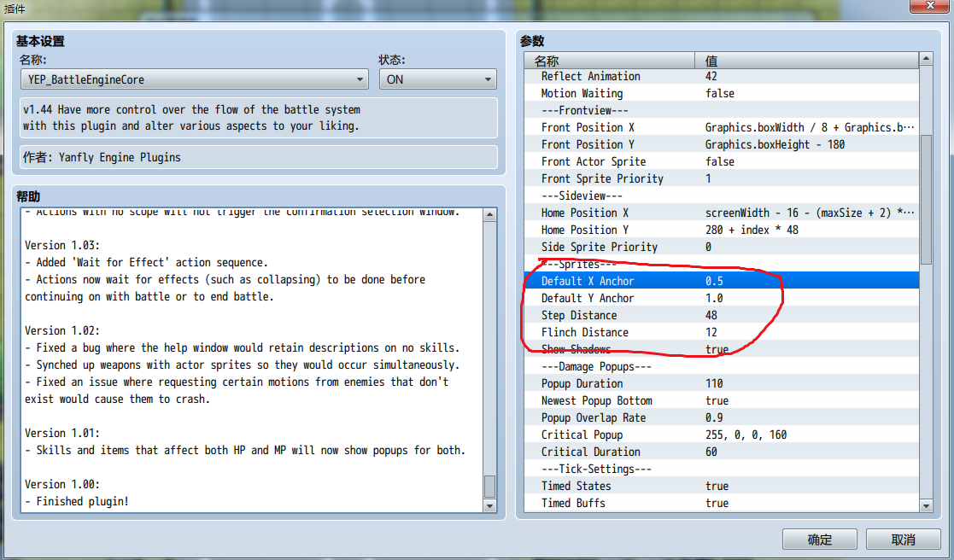Click the plugin description text box
The height and width of the screenshot is (560, 954).
pyautogui.click(x=259, y=118)
